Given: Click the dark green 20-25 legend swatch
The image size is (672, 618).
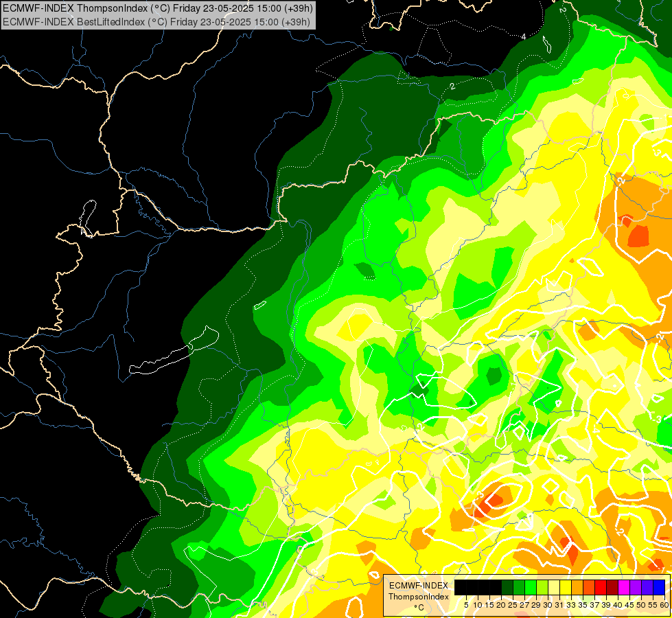Looking at the screenshot, I should click(x=507, y=588).
